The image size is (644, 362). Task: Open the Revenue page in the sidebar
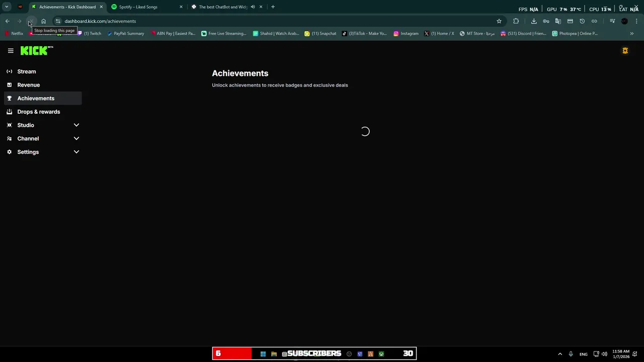point(43,85)
